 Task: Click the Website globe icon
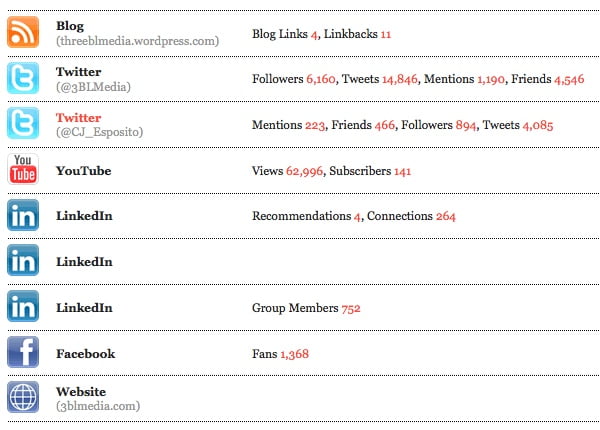23,398
